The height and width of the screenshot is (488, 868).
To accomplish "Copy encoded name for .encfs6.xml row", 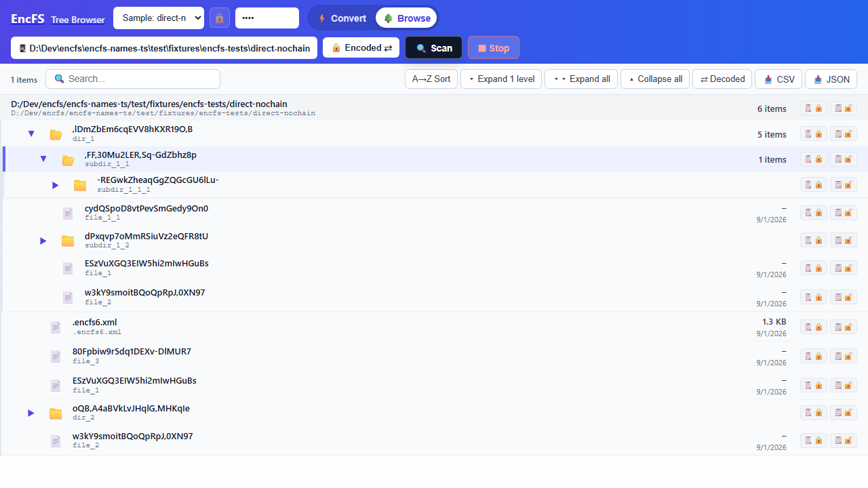I will pyautogui.click(x=814, y=327).
